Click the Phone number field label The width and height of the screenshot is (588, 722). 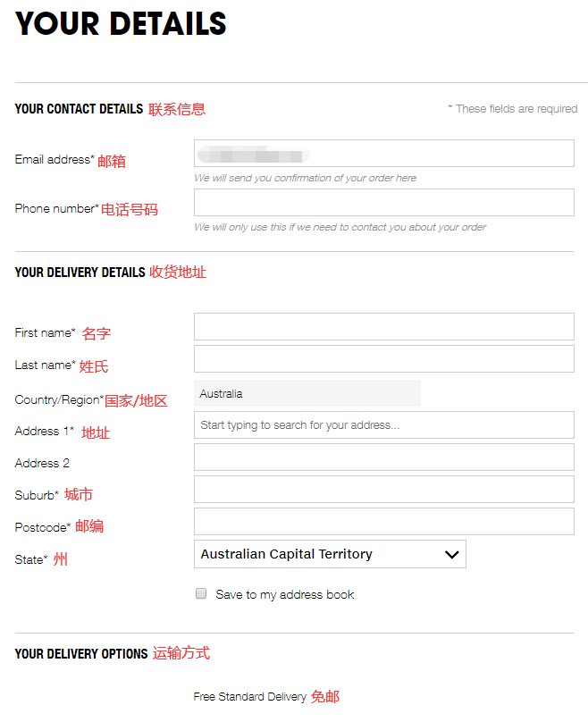pos(56,209)
